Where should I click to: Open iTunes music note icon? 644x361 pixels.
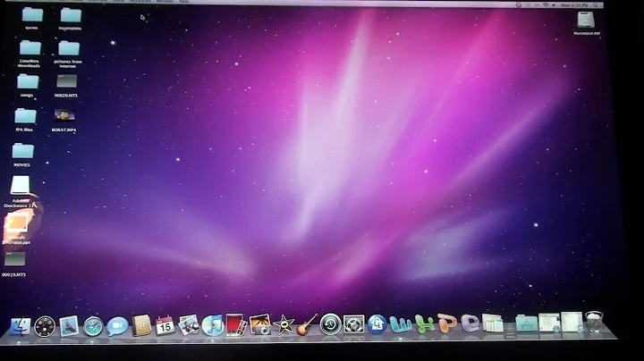click(x=213, y=325)
